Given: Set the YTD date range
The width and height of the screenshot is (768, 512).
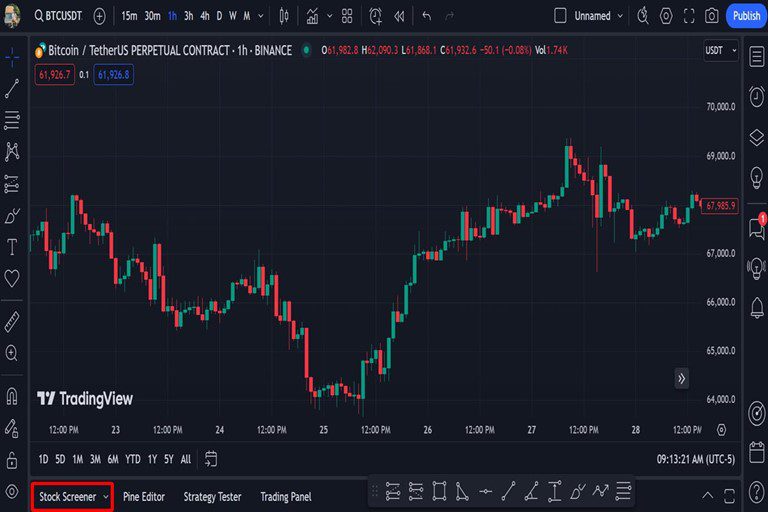Looking at the screenshot, I should 132,459.
